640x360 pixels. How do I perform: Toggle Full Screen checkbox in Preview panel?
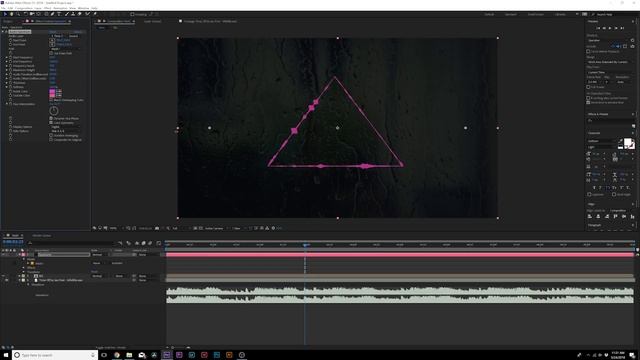[588, 87]
